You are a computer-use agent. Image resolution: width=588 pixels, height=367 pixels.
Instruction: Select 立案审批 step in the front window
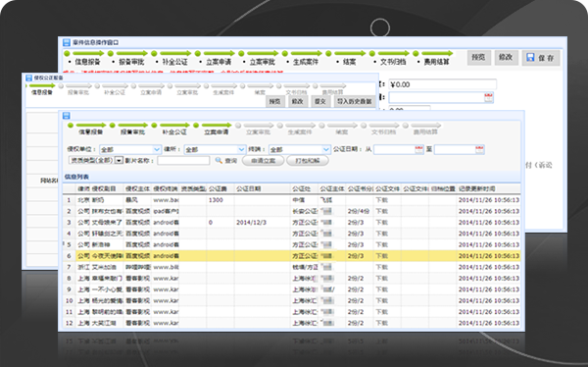pos(258,132)
